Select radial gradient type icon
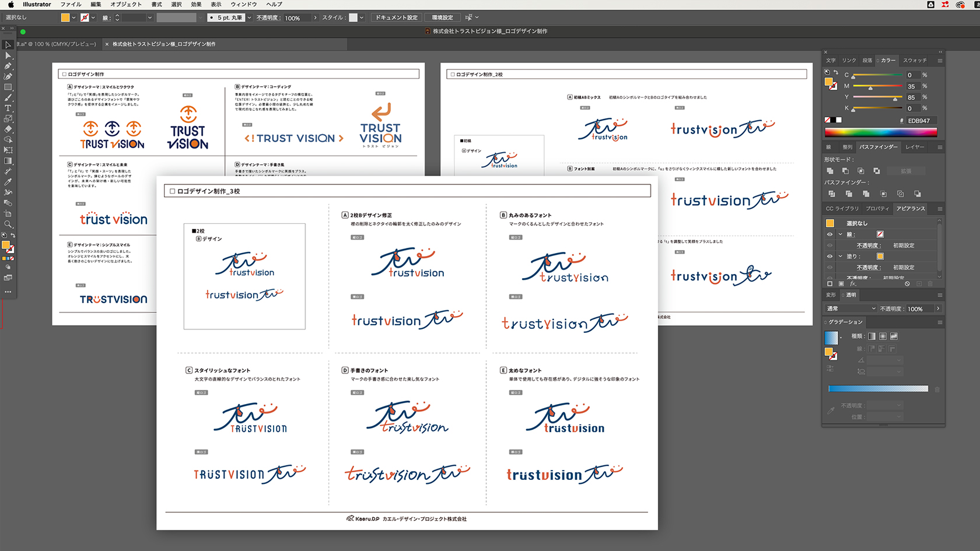The image size is (980, 551). pyautogui.click(x=883, y=336)
